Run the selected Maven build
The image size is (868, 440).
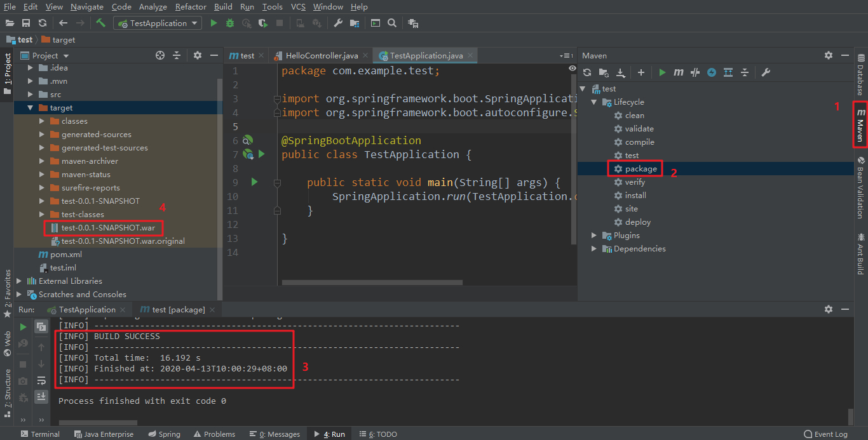tap(662, 72)
